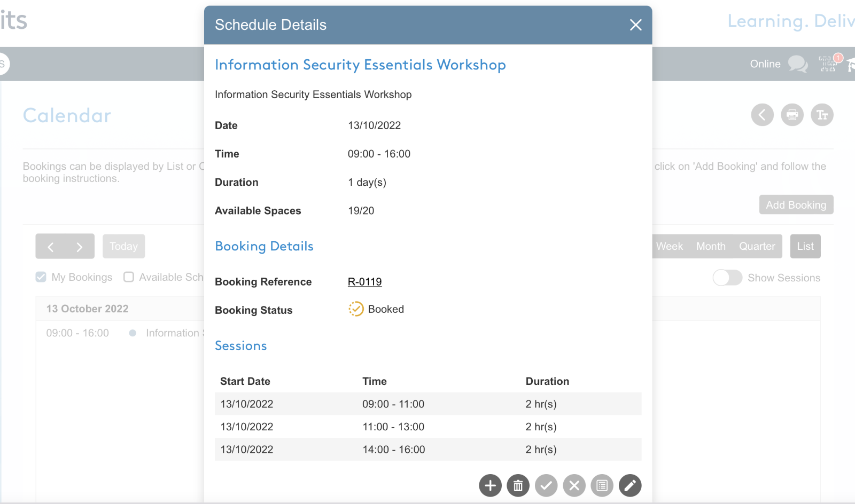
Task: Click the trash delete booking icon
Action: (x=518, y=485)
